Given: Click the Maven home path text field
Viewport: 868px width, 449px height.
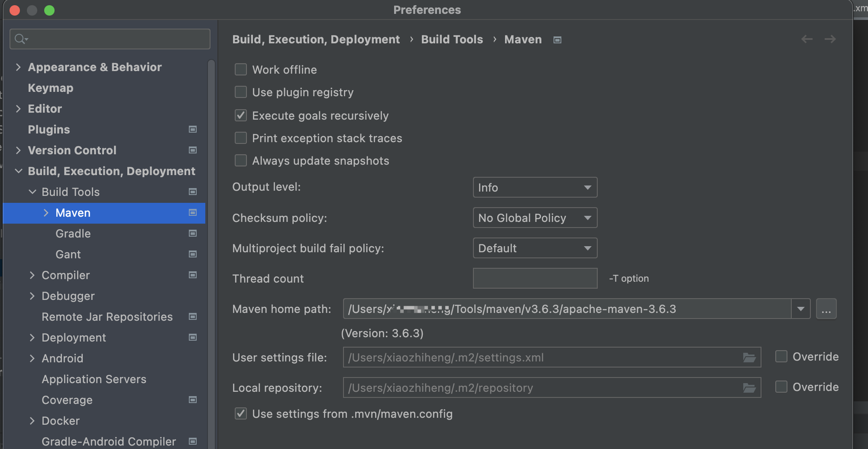Looking at the screenshot, I should [x=567, y=309].
